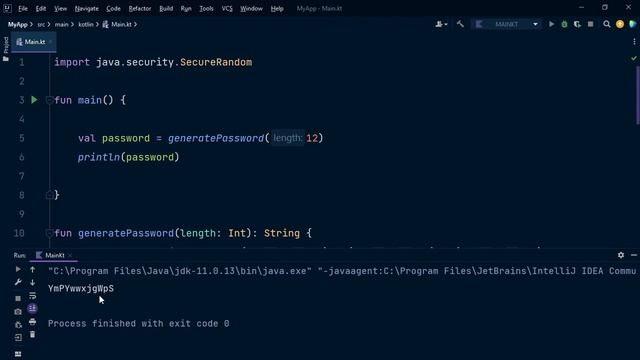Click the Stop square in Run panel sidebar
640x360 pixels.
click(x=18, y=298)
